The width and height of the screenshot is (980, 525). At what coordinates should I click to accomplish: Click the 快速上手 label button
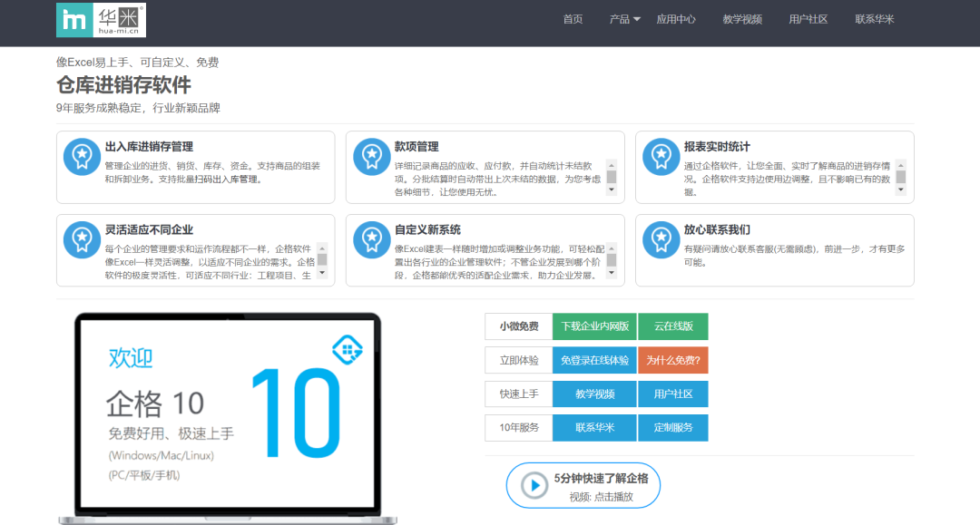click(x=519, y=394)
